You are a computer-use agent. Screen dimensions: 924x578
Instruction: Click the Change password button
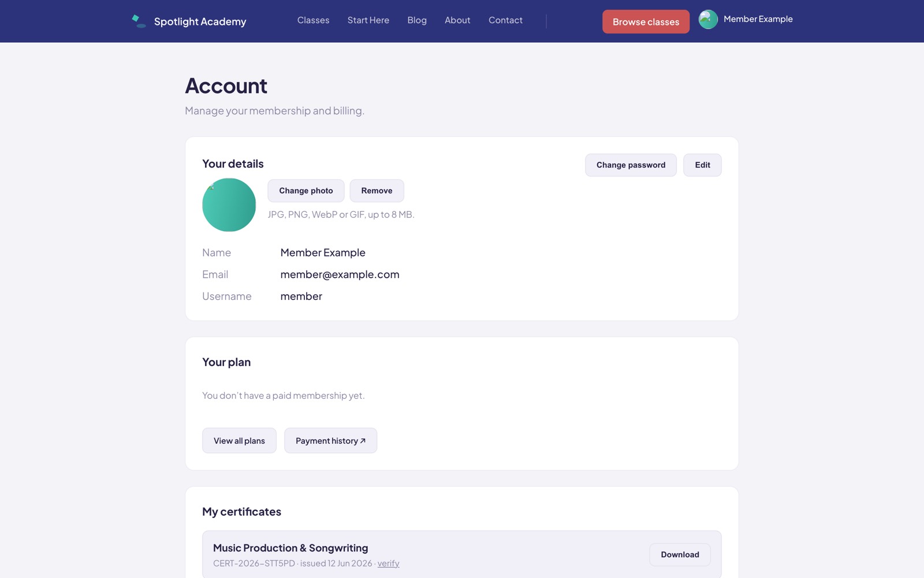click(x=631, y=165)
